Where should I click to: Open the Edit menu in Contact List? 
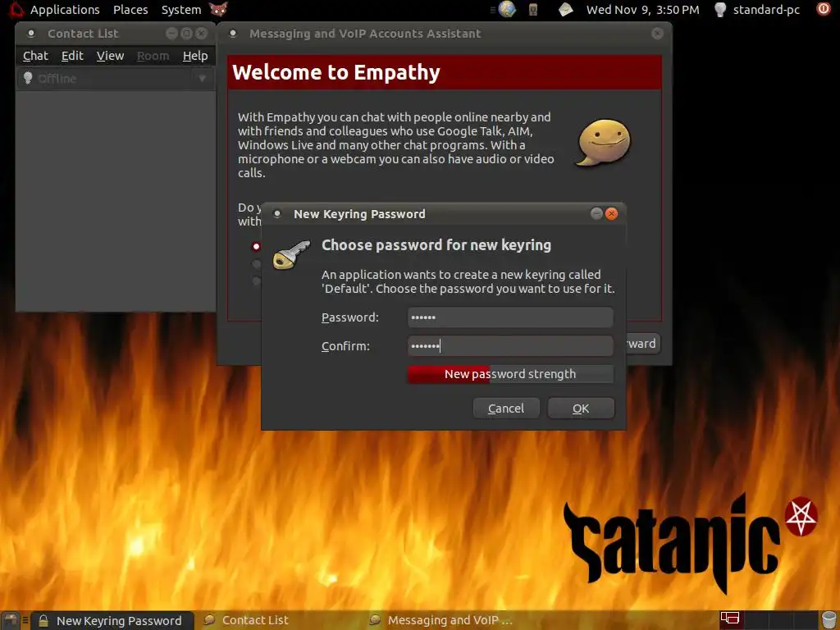point(72,56)
